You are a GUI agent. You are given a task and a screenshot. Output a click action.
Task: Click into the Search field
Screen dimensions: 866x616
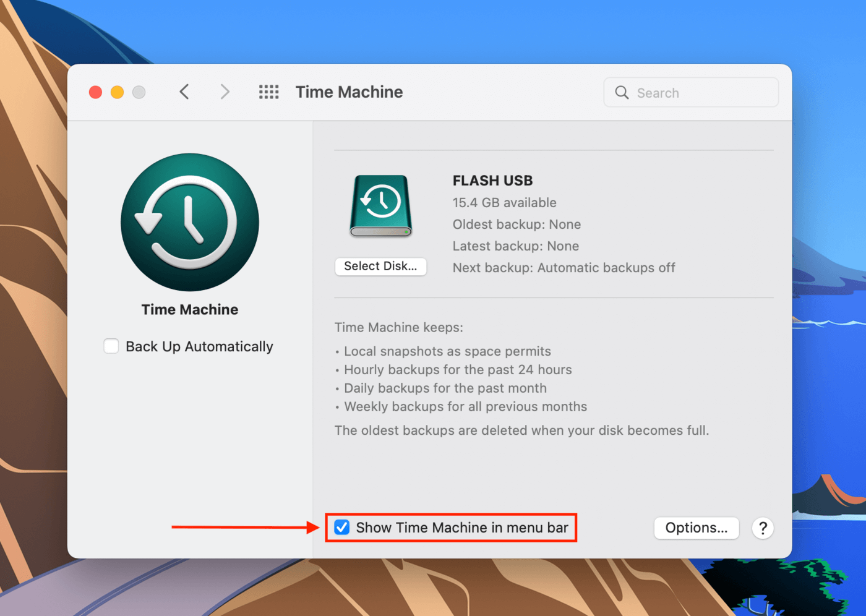tap(691, 93)
